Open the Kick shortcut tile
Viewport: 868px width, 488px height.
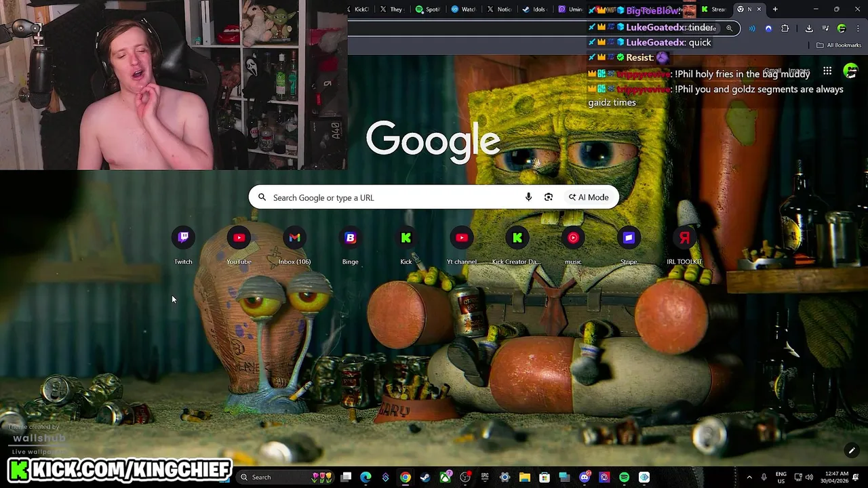[x=406, y=245]
